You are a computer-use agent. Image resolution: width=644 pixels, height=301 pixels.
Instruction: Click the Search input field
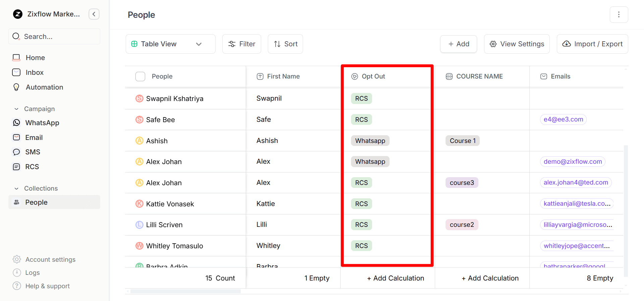click(54, 37)
